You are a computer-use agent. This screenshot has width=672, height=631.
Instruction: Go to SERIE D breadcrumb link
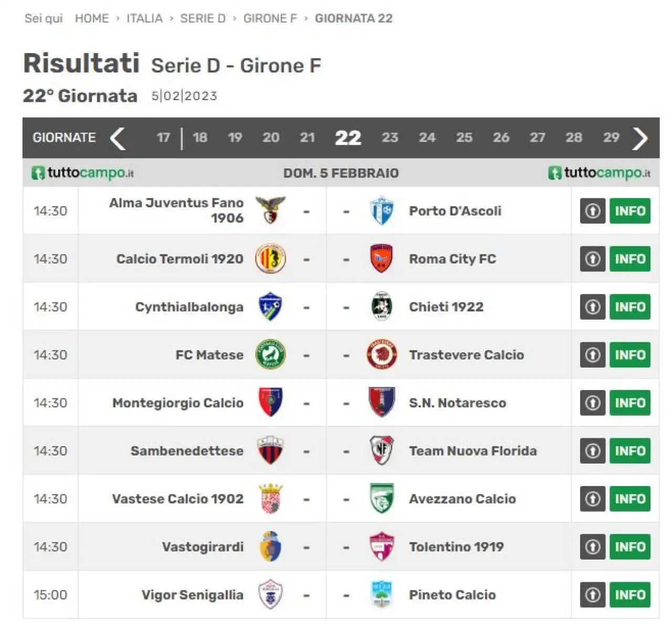(x=203, y=18)
